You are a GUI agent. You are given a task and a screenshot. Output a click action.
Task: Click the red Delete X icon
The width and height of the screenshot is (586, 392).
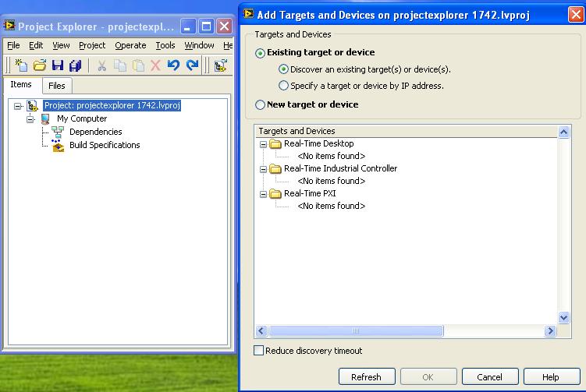tap(155, 65)
